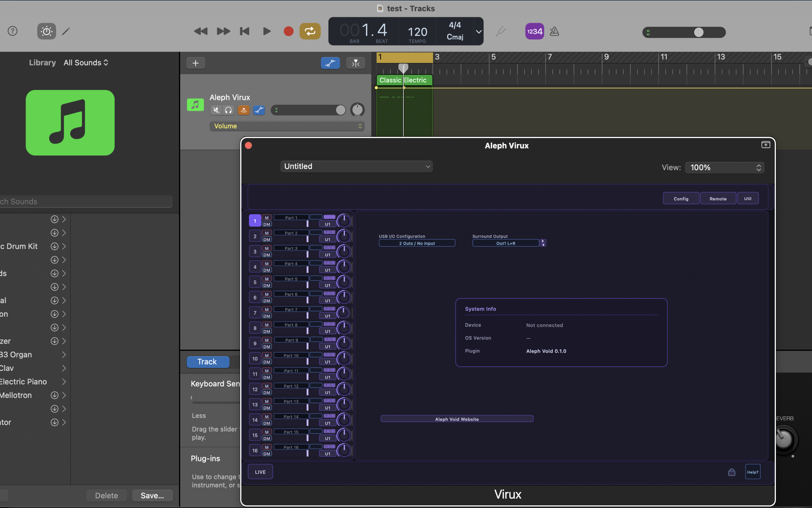Add a new track with the plus button
812x508 pixels.
[x=196, y=63]
